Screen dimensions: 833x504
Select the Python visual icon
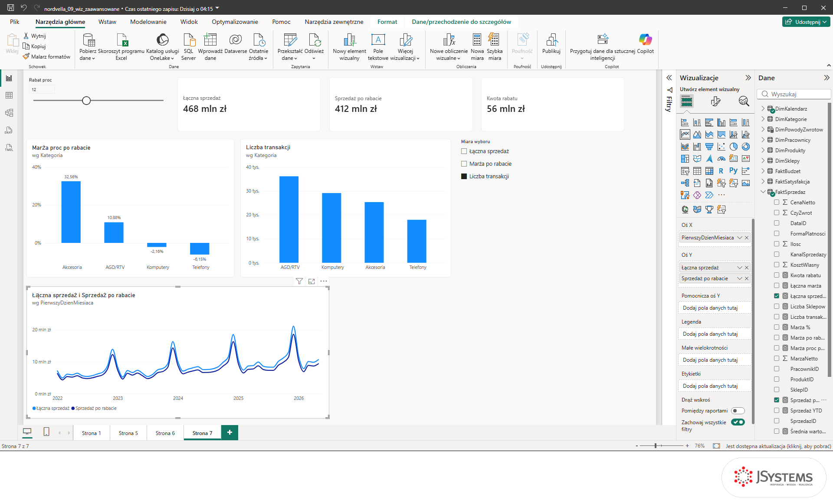(733, 171)
